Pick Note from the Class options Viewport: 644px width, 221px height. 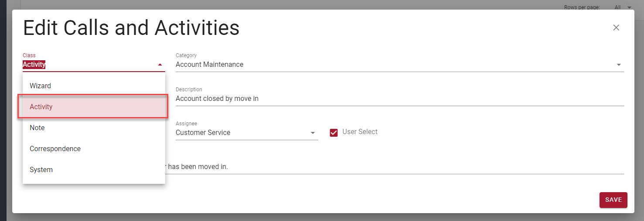37,128
